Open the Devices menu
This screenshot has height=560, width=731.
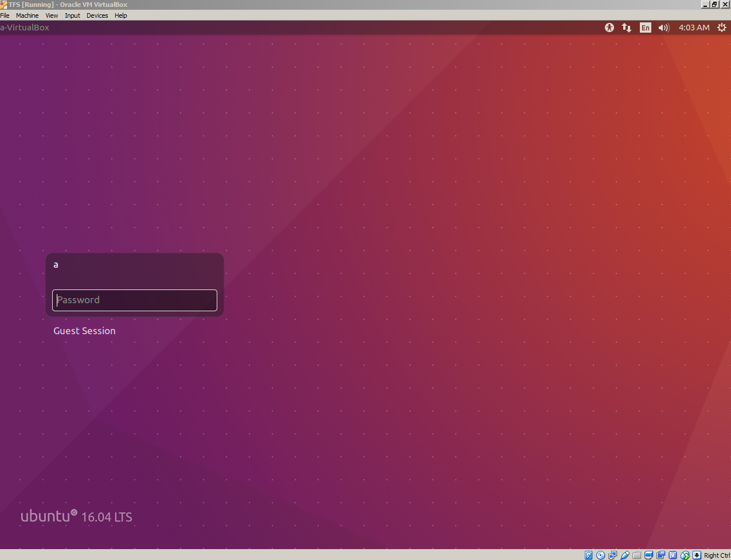click(97, 15)
